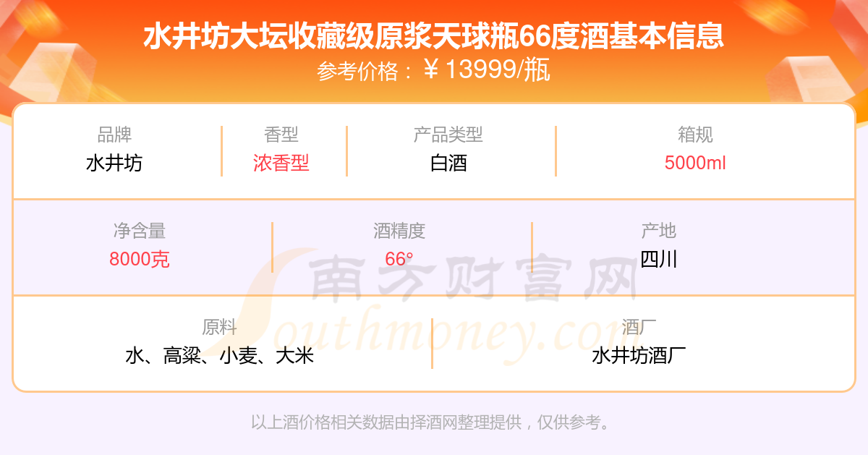Select the 66° alcohol value

[399, 259]
